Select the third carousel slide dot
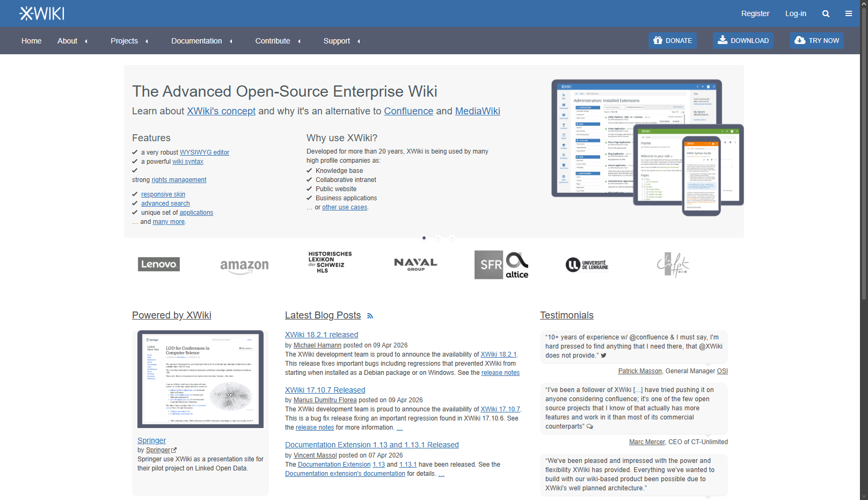 tap(452, 238)
